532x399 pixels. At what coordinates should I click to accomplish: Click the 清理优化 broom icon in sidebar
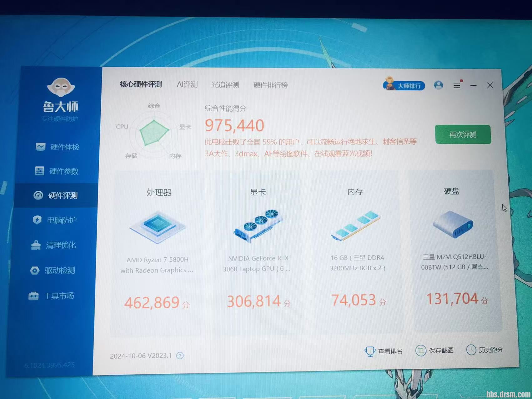tap(36, 245)
